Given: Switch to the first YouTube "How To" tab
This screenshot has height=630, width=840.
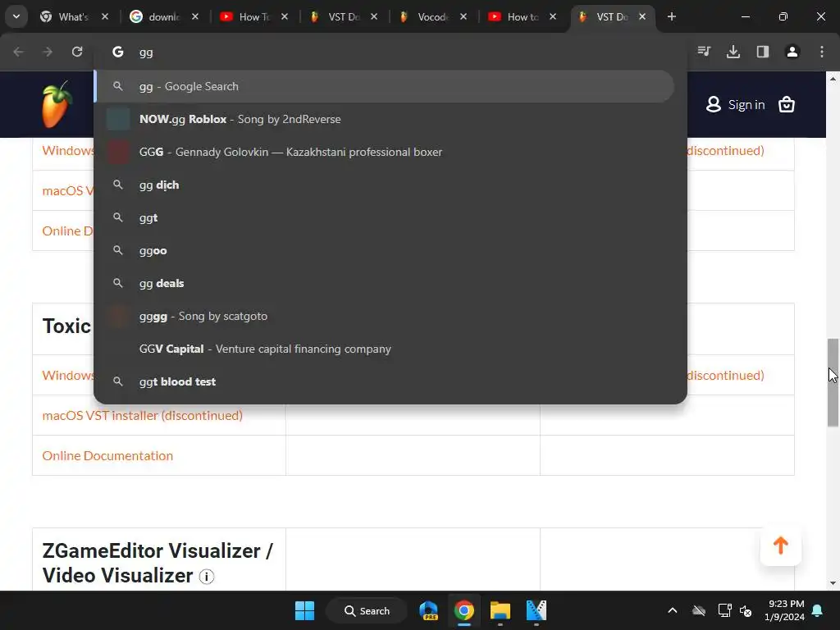Looking at the screenshot, I should tap(253, 16).
